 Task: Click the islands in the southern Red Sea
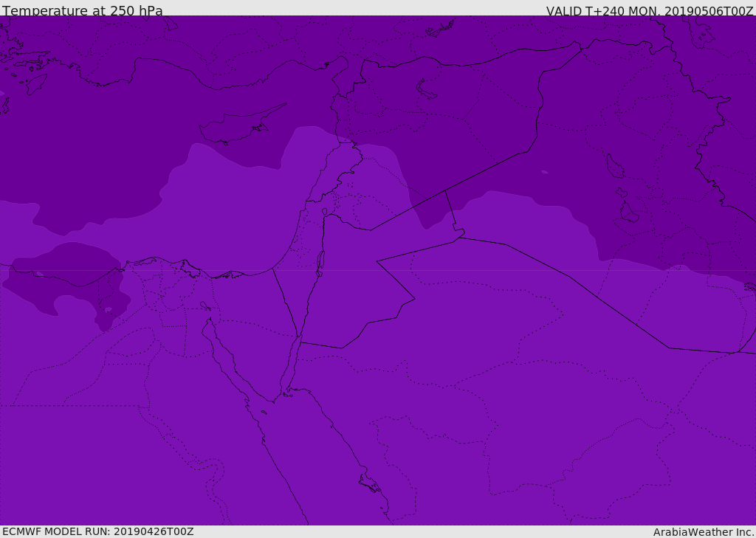[x=369, y=485]
